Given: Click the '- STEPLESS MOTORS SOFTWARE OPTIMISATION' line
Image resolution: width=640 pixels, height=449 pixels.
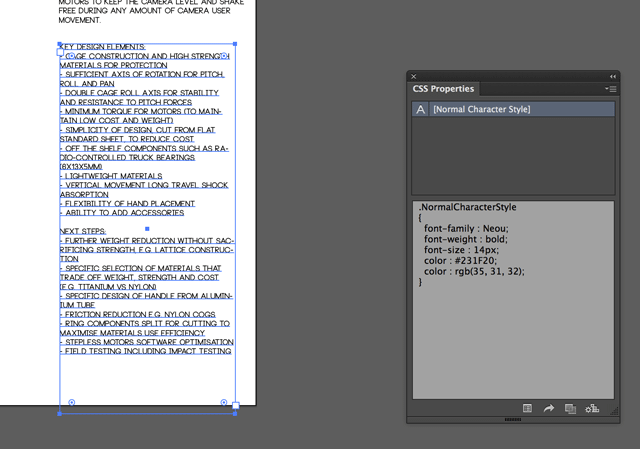Looking at the screenshot, I should click(x=147, y=342).
